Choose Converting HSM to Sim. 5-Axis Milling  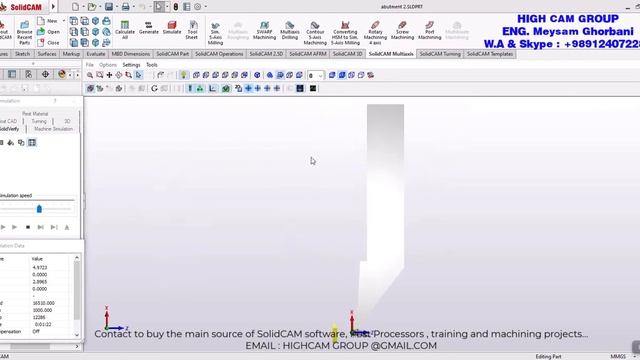click(345, 33)
